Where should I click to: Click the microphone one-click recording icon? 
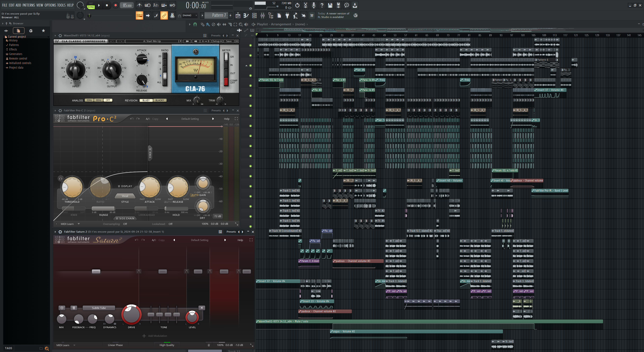[x=314, y=5]
